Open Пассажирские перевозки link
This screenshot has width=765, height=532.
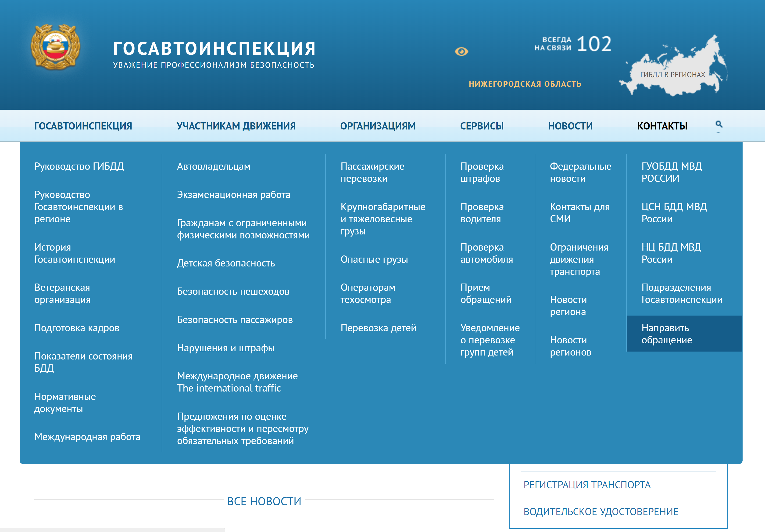coord(372,172)
